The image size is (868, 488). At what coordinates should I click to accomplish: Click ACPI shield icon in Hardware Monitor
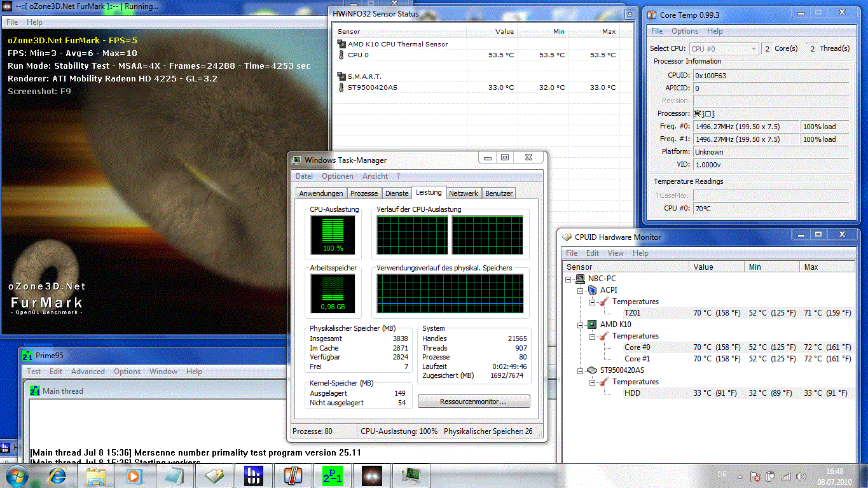click(593, 290)
